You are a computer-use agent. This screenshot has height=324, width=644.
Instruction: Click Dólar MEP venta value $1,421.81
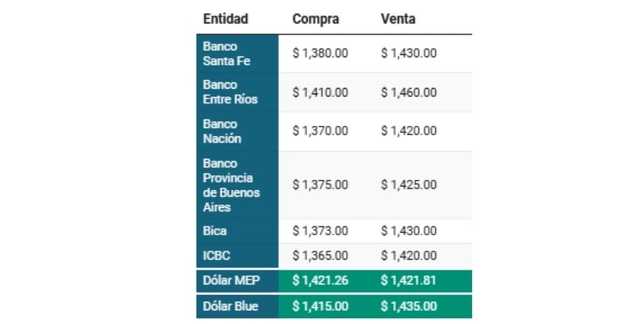(x=409, y=280)
